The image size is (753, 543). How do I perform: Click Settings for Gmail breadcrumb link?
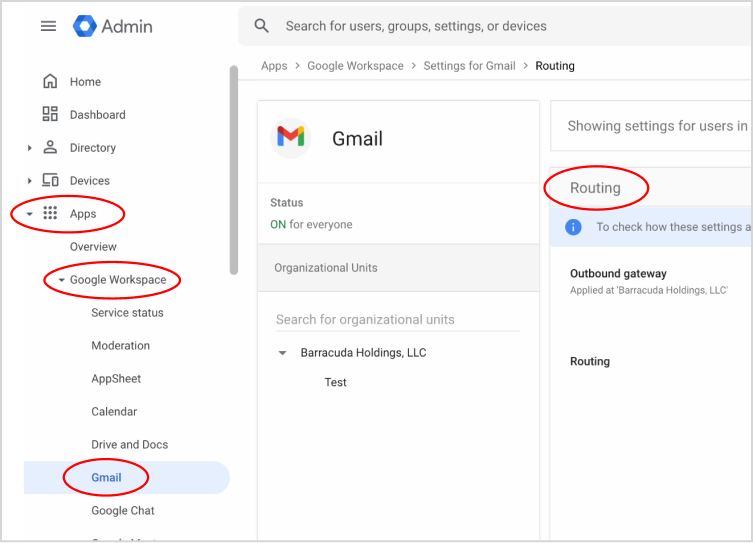pos(469,66)
